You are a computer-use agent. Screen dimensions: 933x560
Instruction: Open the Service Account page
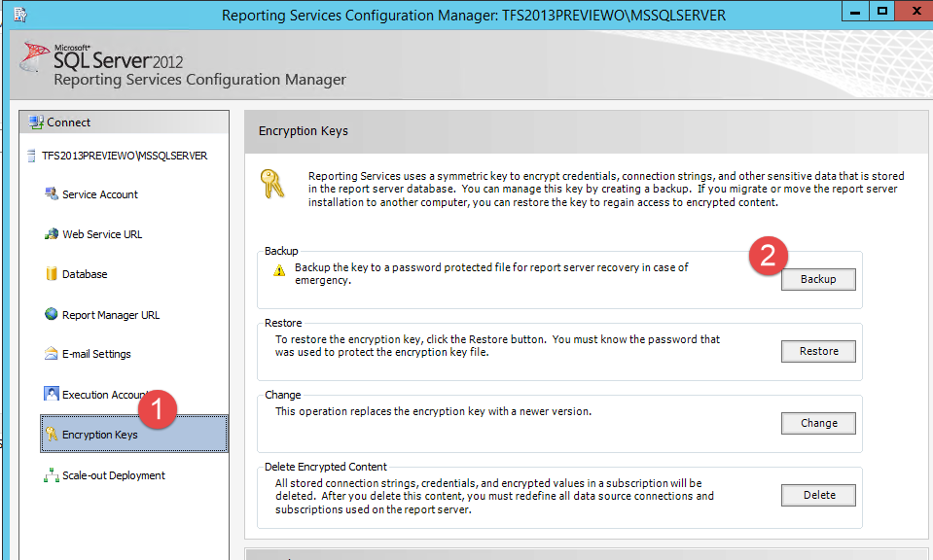point(100,194)
